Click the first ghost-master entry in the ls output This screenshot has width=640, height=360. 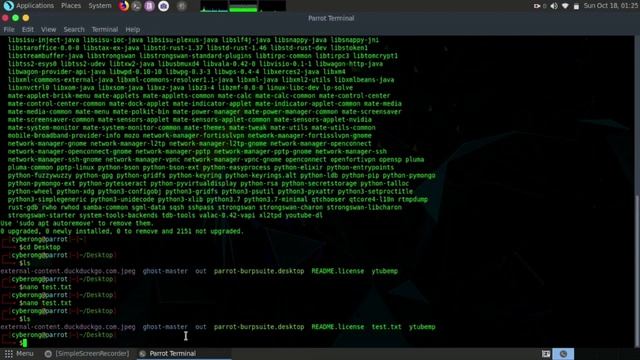pyautogui.click(x=165, y=271)
